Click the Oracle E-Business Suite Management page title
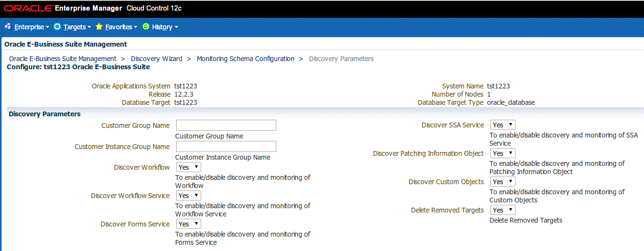 [65, 44]
